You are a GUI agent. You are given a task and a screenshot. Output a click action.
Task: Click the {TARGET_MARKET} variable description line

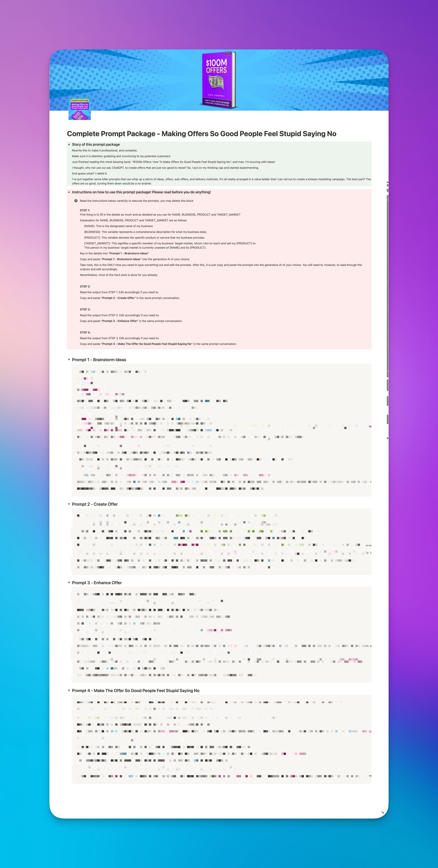point(170,243)
